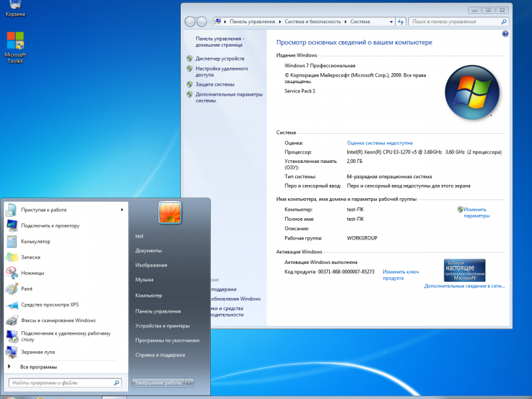Click the computer icon in address bar
Screen dimensions: 532x399
point(218,21)
